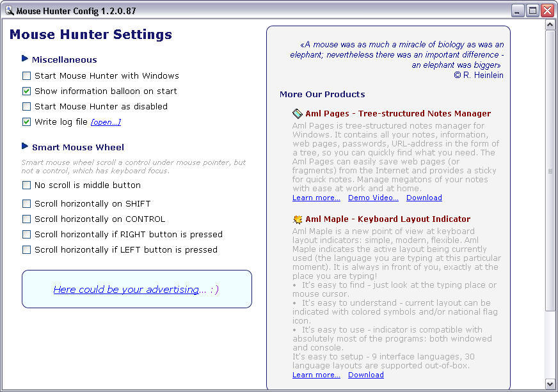
Task: Click the Mouse Hunter Settings heading
Action: (91, 35)
